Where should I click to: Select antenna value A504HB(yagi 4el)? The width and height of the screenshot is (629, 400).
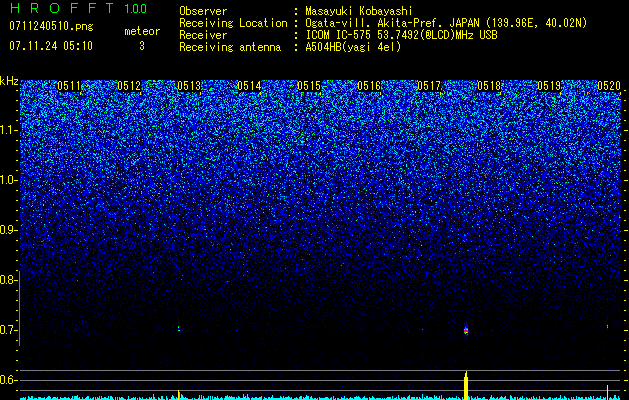[x=353, y=47]
